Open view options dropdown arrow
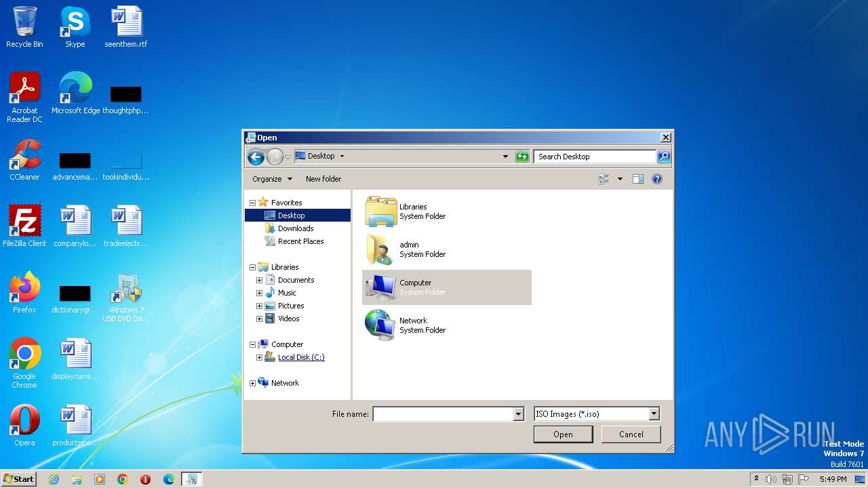The image size is (868, 488). (x=620, y=179)
